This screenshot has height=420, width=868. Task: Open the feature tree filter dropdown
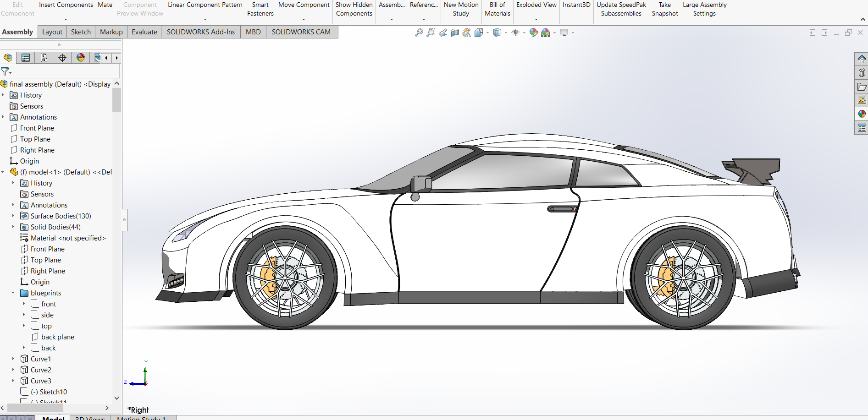(6, 71)
